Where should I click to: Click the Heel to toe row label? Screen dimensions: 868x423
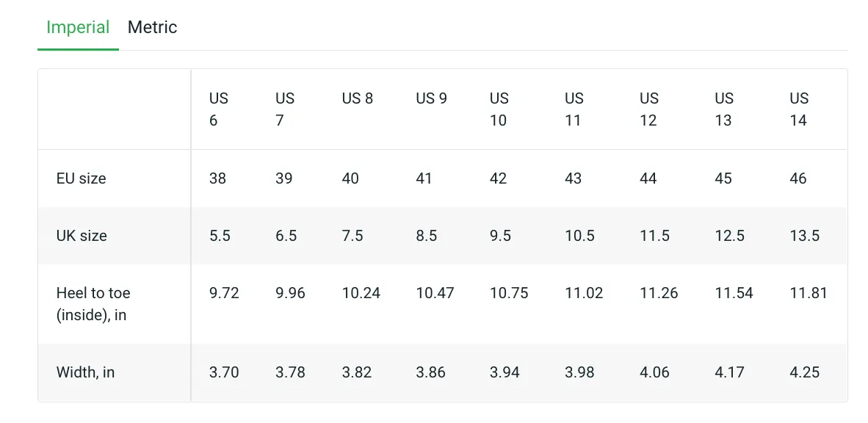[x=93, y=303]
